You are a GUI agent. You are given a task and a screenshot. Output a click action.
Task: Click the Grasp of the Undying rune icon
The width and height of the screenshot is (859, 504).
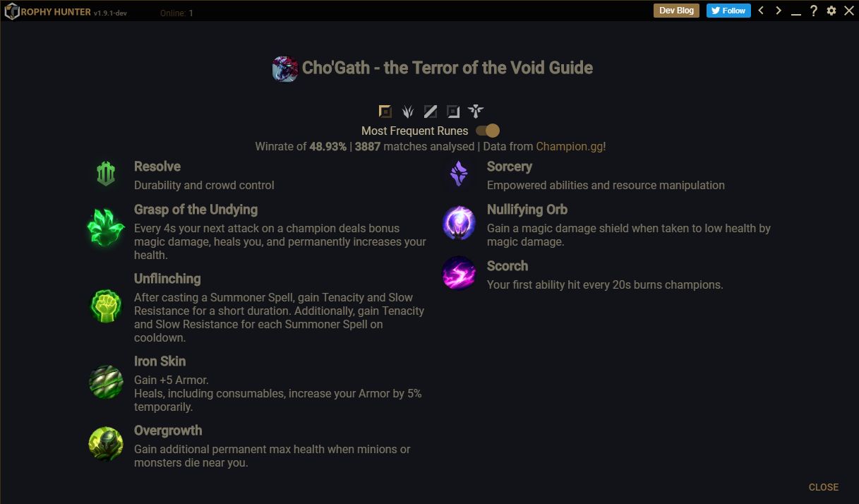tap(106, 227)
